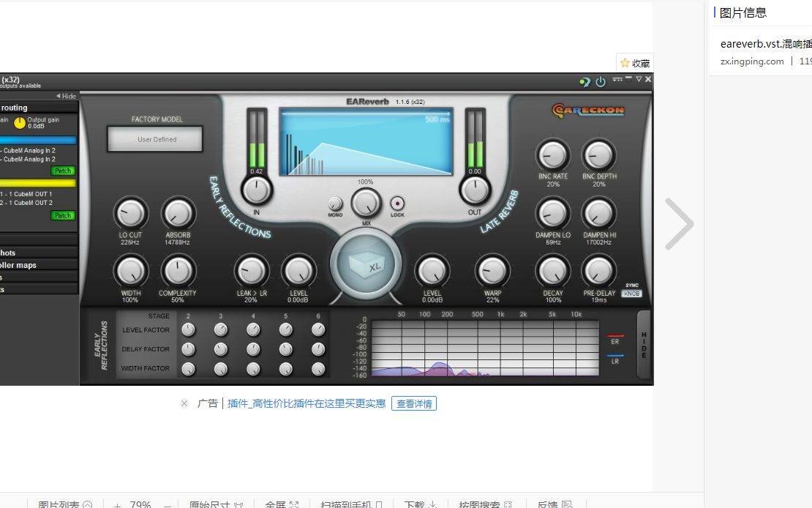Click stage 2 LEVEL FACTOR mini knob
The image size is (812, 508).
(x=189, y=329)
